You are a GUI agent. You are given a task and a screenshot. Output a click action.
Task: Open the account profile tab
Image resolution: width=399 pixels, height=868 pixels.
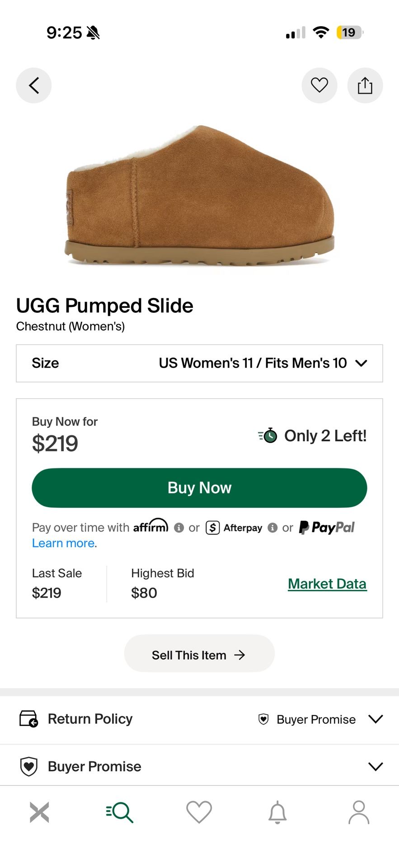pos(359,812)
